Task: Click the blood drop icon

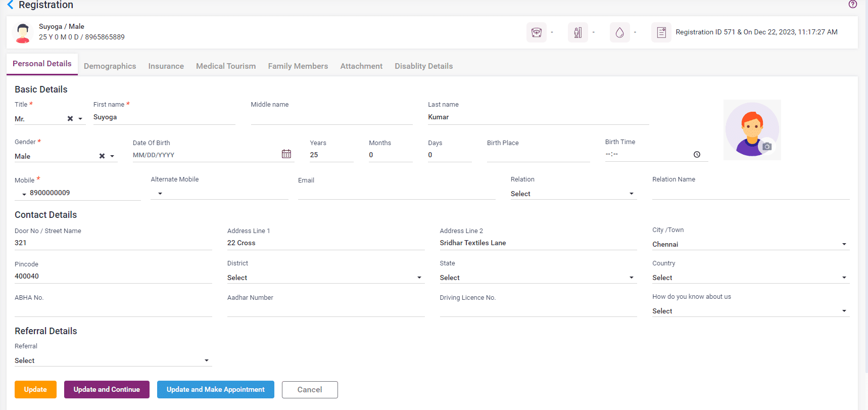Action: 619,32
